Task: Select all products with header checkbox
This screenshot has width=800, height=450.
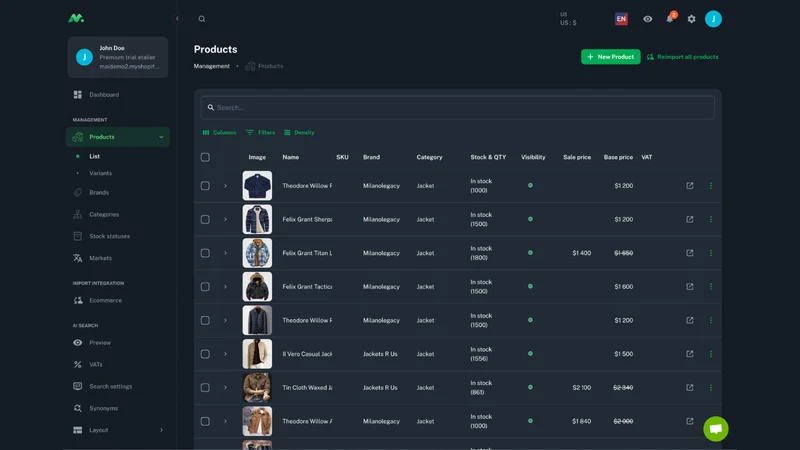Action: [205, 157]
